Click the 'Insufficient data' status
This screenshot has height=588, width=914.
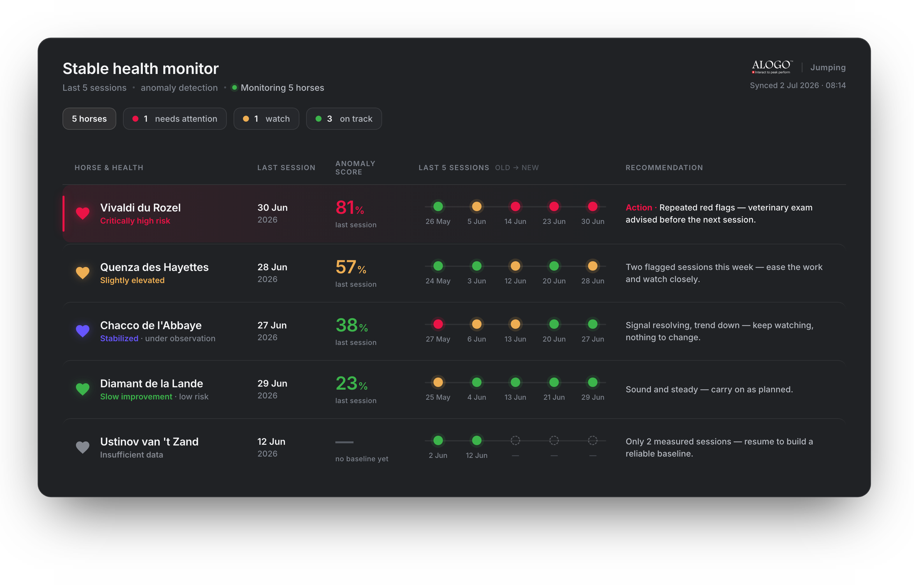pos(132,455)
